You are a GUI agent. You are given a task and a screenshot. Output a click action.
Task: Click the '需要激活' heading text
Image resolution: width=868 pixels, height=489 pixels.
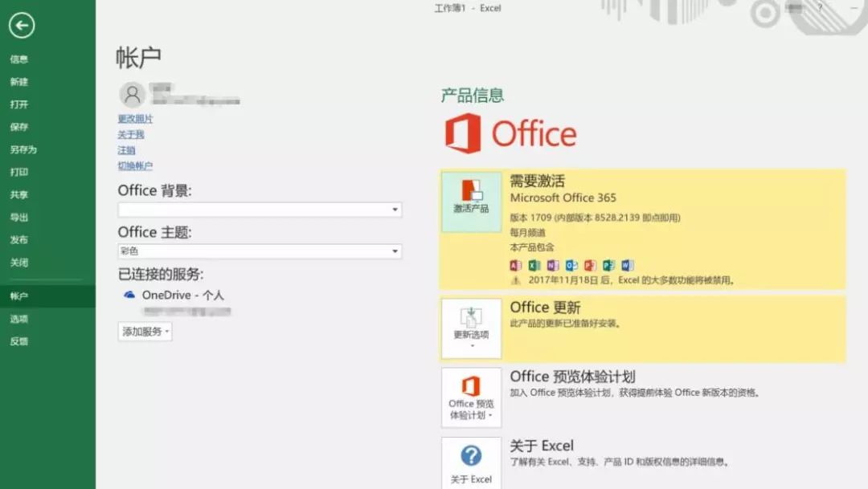click(x=537, y=181)
